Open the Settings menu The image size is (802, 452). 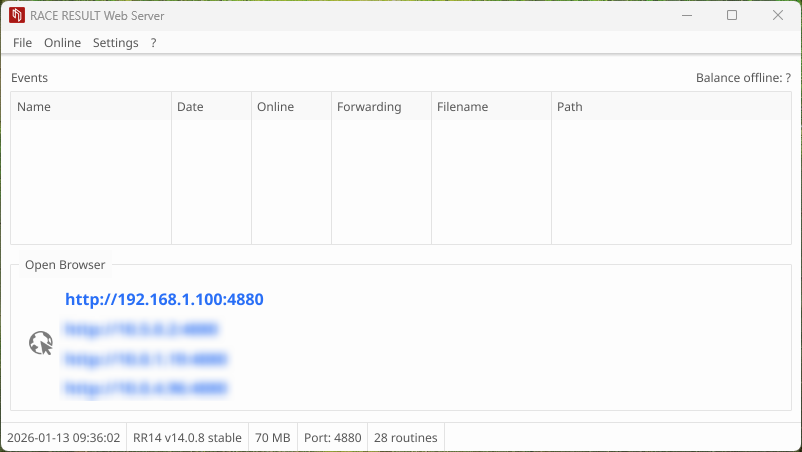pos(115,43)
